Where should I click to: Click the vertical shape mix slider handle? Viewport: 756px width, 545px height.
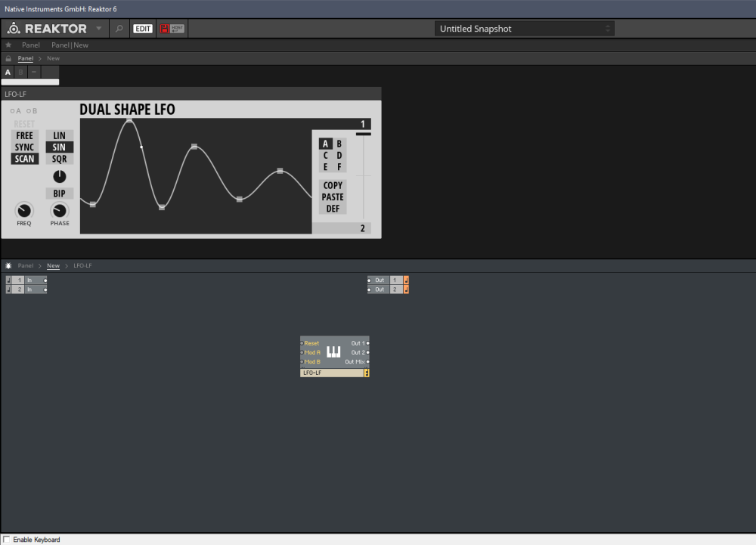363,134
